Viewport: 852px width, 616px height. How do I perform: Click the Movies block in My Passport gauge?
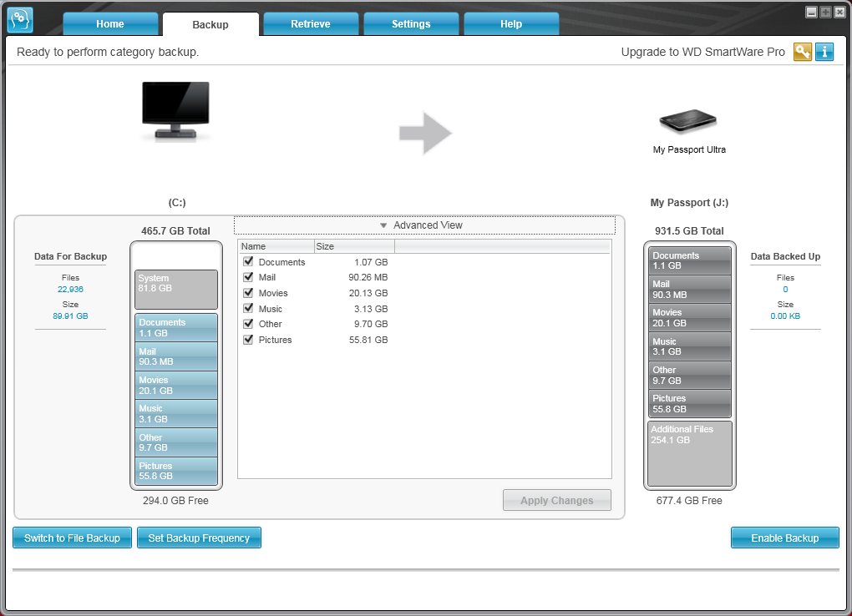[x=689, y=317]
